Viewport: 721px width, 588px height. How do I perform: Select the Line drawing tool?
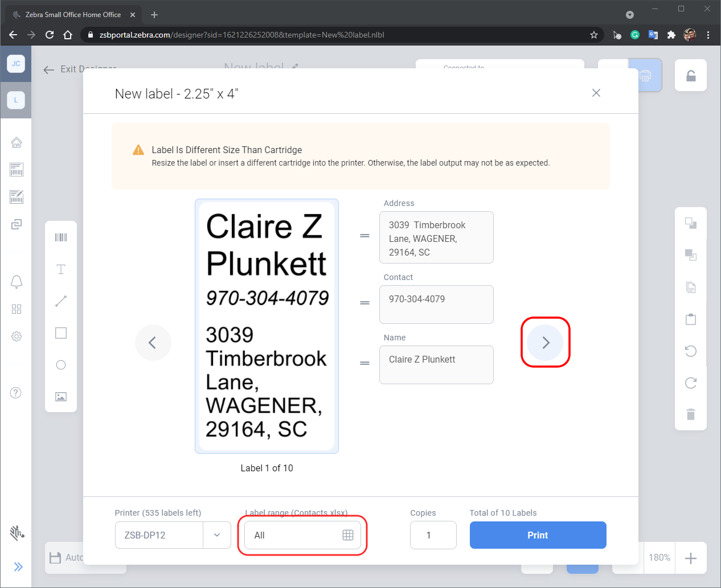[x=61, y=301]
